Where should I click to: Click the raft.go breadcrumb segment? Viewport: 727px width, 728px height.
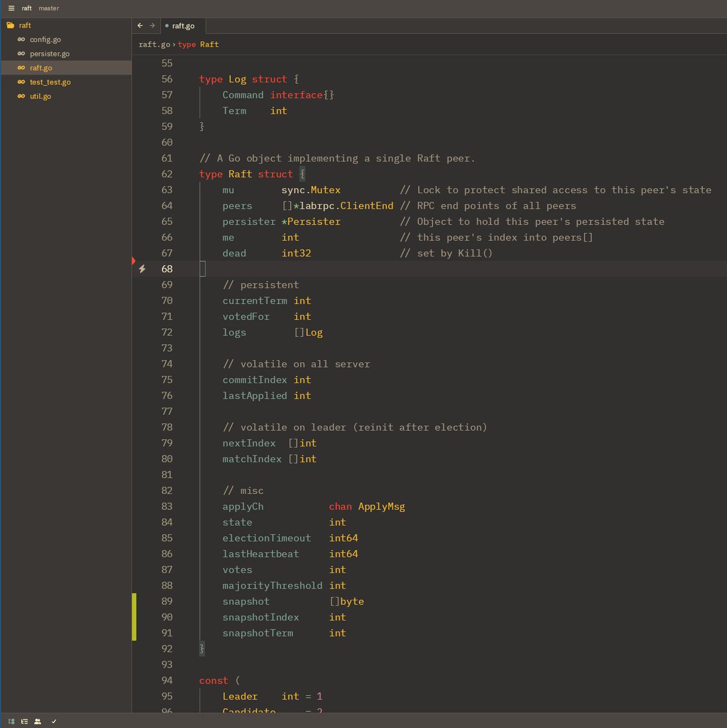(x=154, y=44)
